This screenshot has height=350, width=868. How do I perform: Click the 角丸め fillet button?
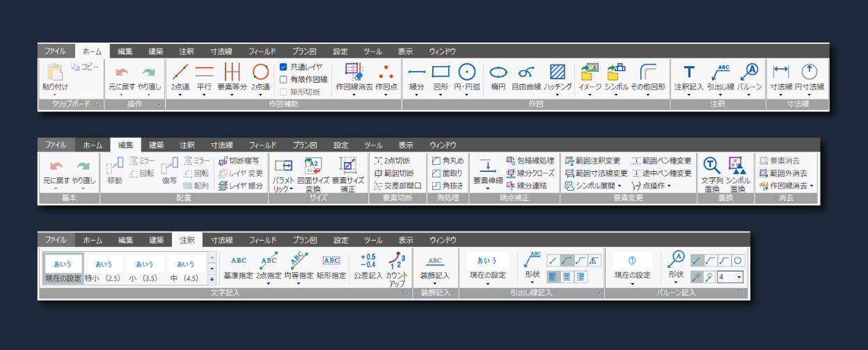coord(448,161)
